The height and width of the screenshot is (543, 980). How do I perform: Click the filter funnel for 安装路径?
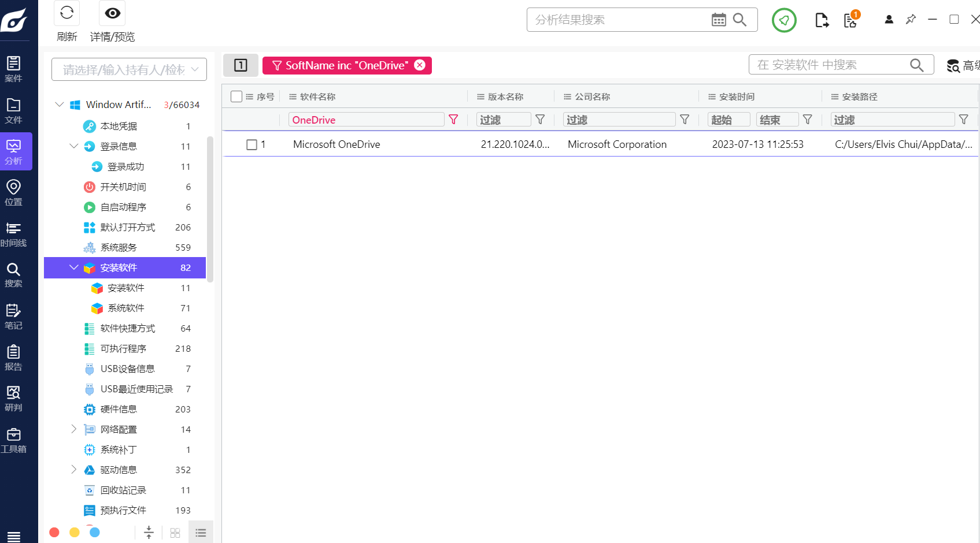tap(964, 120)
